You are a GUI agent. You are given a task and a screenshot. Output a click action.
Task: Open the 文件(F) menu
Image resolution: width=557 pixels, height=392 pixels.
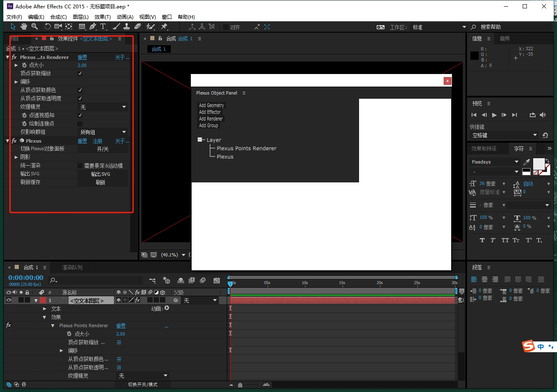pos(14,17)
